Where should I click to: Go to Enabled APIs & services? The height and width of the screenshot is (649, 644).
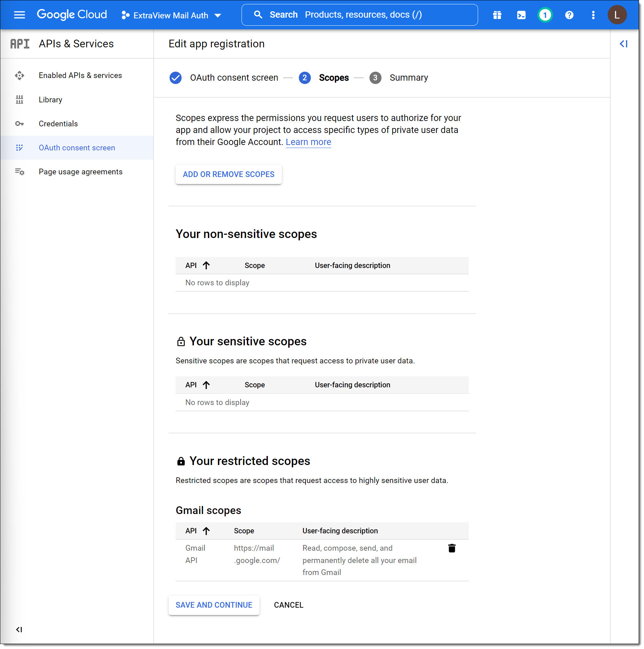coord(77,75)
